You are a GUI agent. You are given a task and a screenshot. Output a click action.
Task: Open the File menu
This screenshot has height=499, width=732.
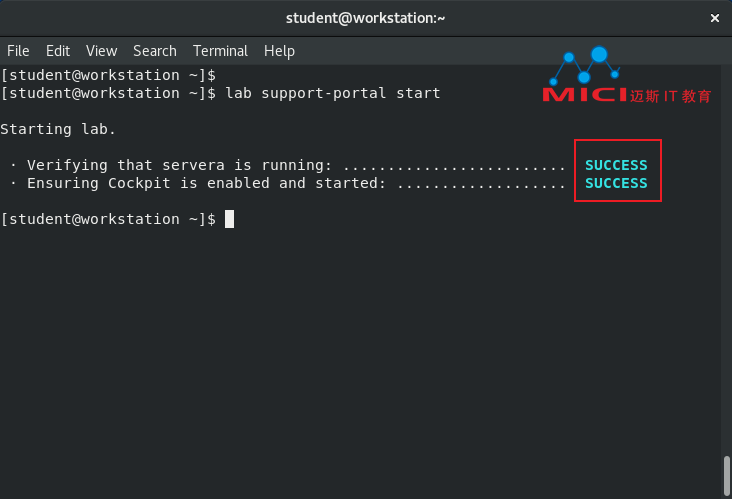point(18,51)
